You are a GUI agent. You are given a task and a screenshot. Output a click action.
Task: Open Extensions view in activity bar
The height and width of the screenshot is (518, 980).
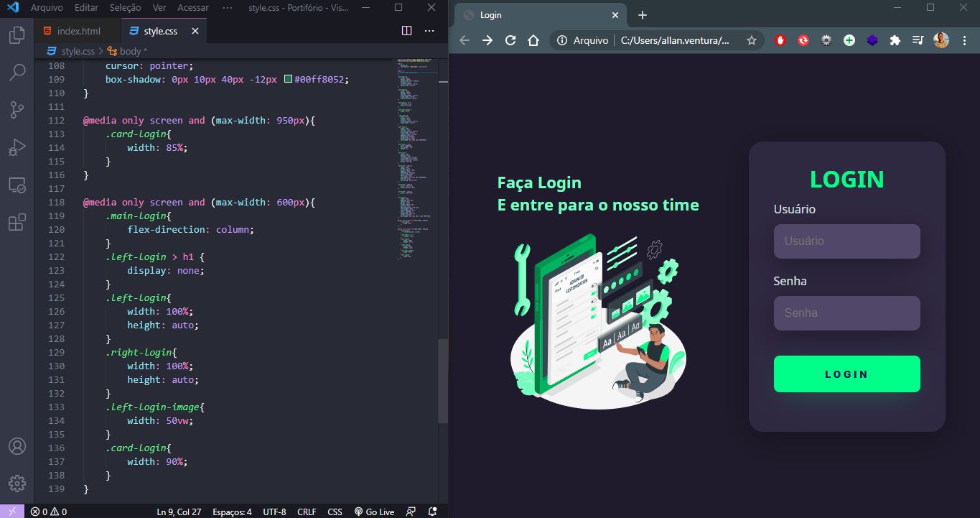tap(17, 222)
